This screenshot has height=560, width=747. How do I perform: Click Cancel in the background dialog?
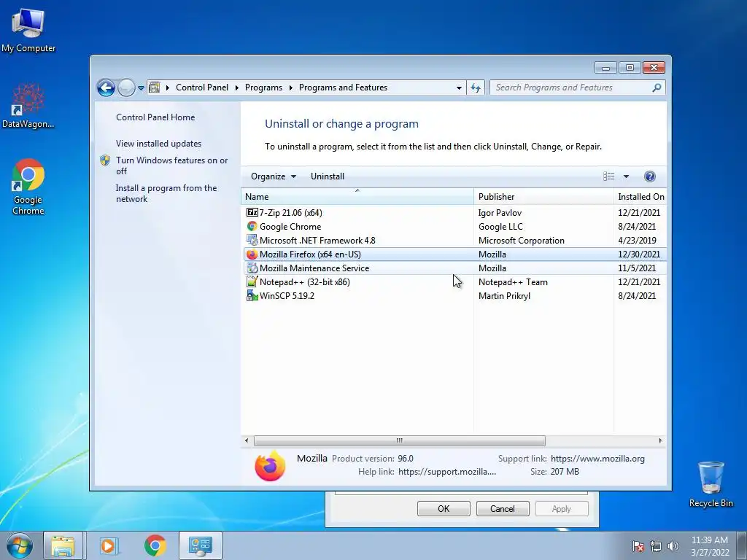pyautogui.click(x=503, y=508)
